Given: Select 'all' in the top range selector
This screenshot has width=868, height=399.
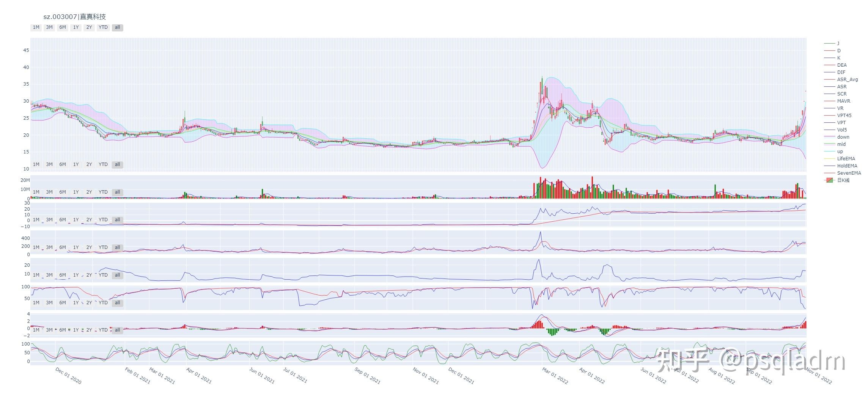Looking at the screenshot, I should [118, 27].
